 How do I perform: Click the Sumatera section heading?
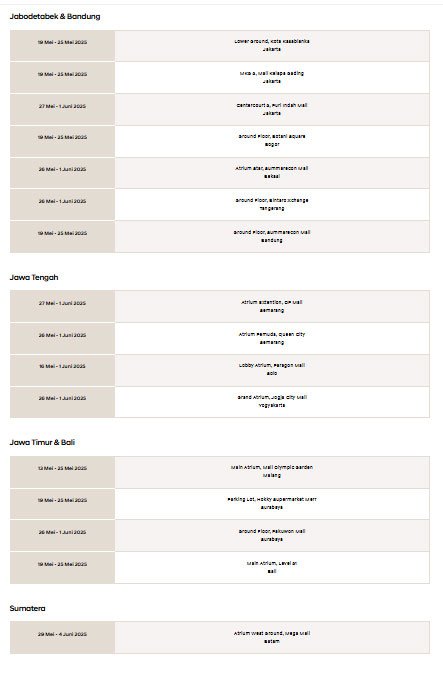click(x=27, y=608)
